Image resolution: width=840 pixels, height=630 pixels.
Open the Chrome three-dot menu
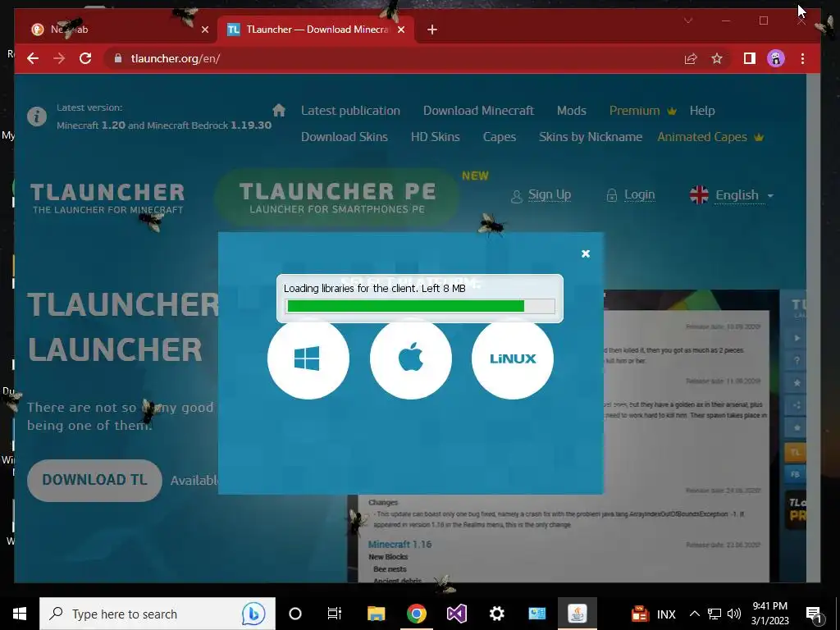click(x=802, y=58)
